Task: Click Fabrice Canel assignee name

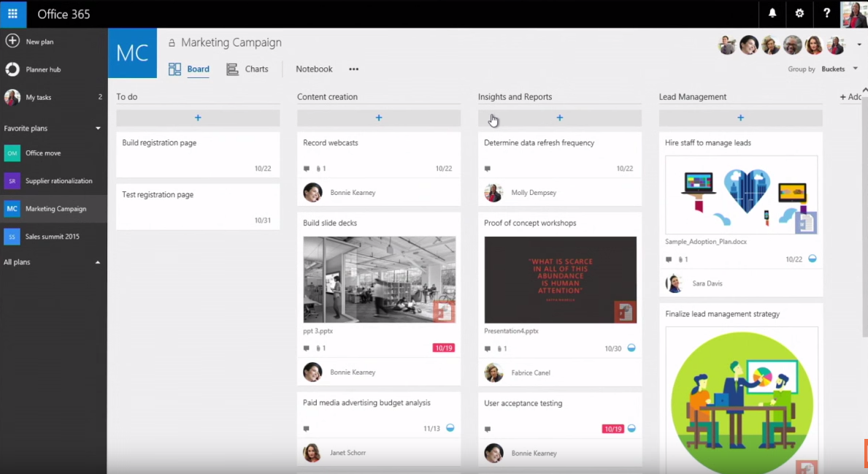Action: [x=530, y=372]
